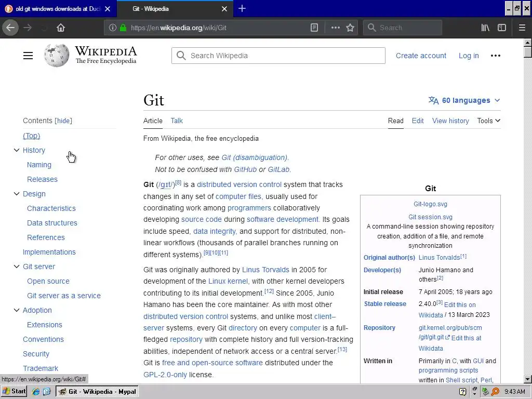
Task: Collapse the Adoption section in contents
Action: point(16,310)
